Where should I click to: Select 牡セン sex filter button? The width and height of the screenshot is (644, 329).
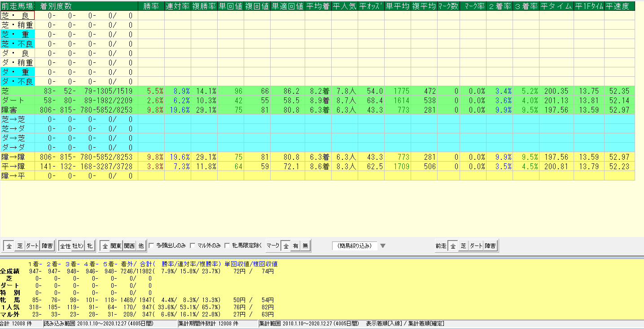tap(78, 246)
